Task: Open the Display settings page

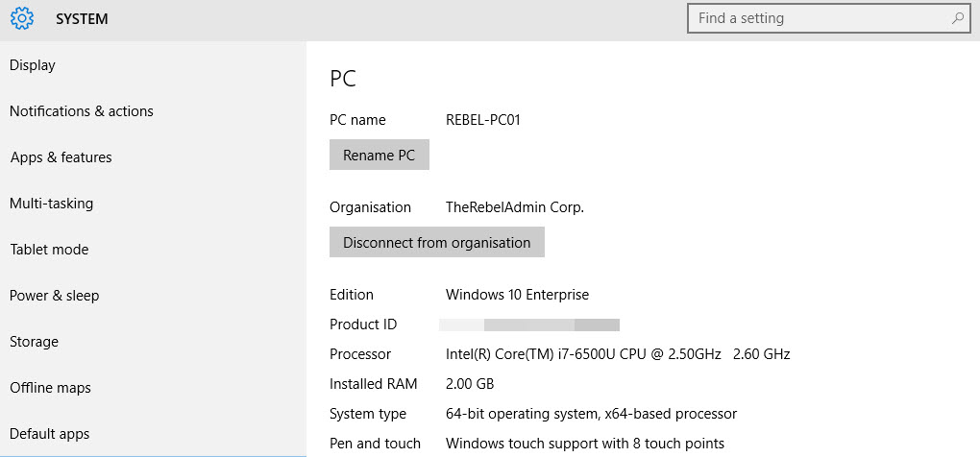Action: click(x=33, y=65)
